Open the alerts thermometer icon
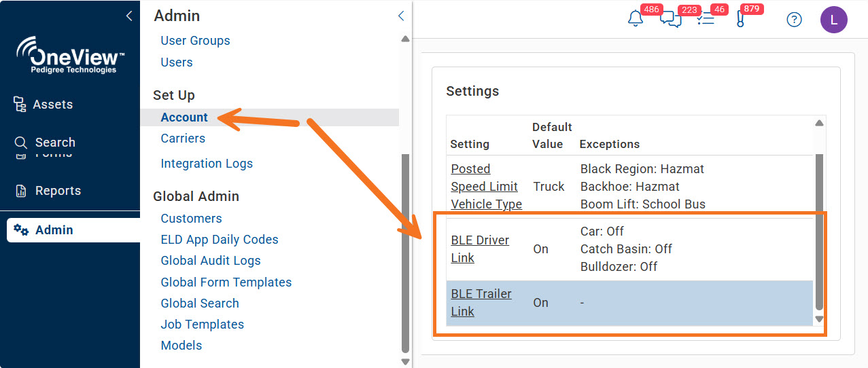Screen dimensions: 868x368 740,19
